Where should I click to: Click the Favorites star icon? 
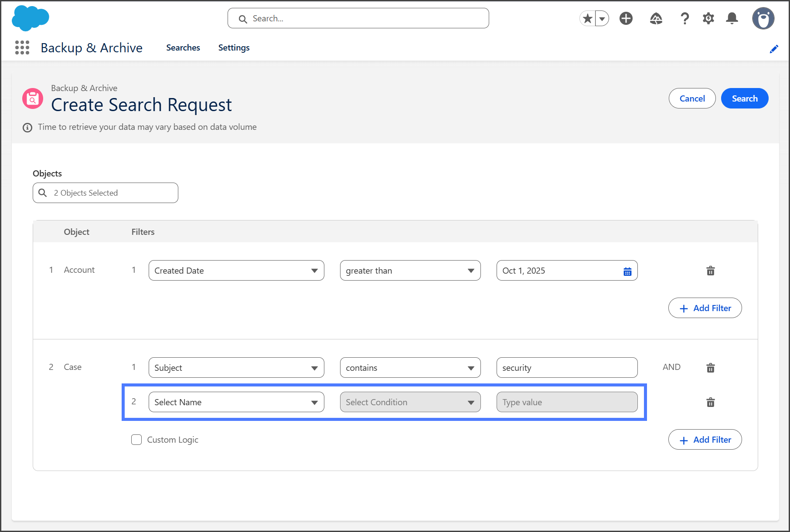588,18
